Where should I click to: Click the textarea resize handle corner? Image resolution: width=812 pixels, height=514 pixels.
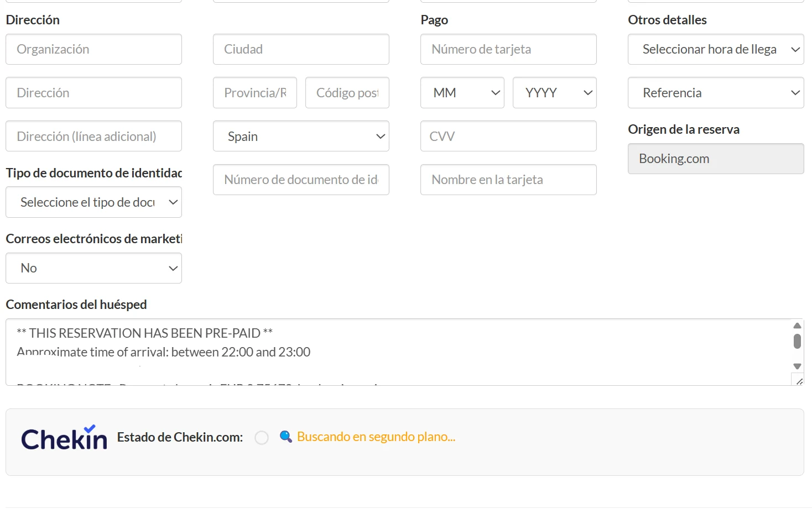799,380
